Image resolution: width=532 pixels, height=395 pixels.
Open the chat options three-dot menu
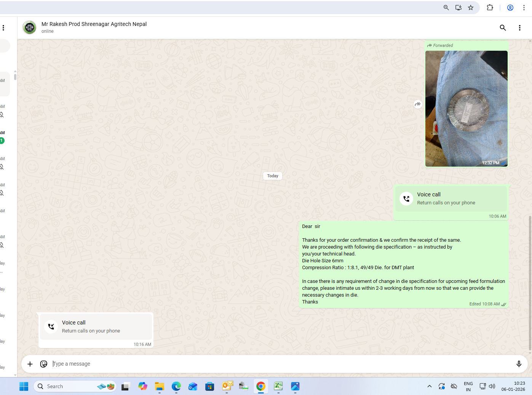[519, 27]
